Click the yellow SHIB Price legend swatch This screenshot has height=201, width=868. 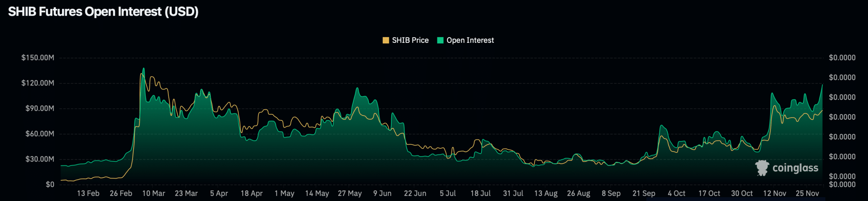pos(386,40)
